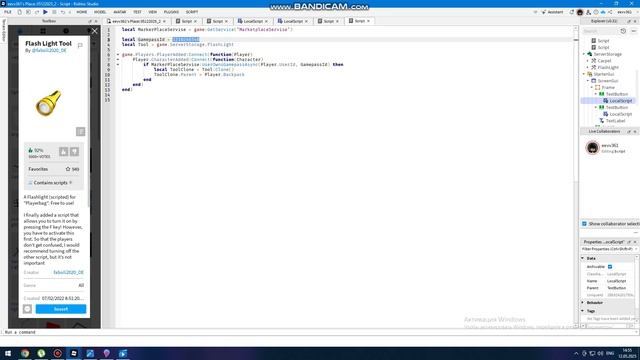Viewport: 640px width, 360px height.
Task: Vote thumbs down on Flash Light Tool
Action: coord(74,152)
